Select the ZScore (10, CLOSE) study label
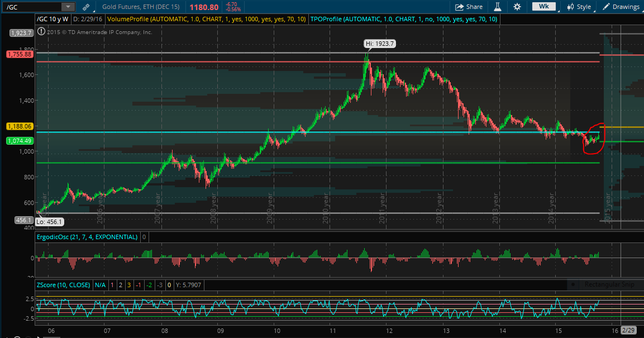 coord(63,285)
